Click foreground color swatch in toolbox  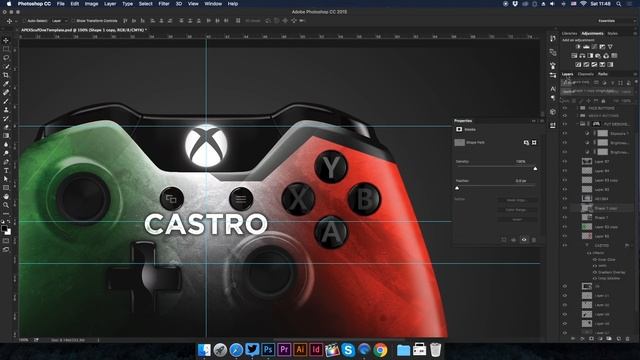(4, 229)
